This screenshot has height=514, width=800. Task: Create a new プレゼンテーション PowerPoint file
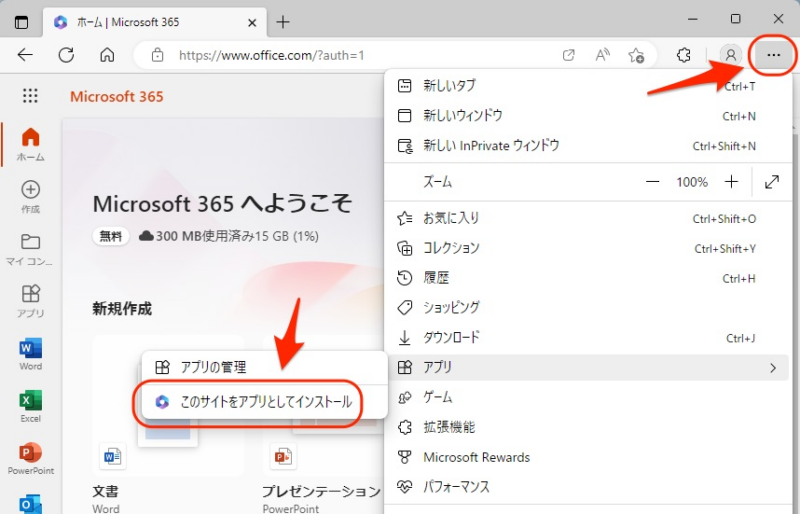click(x=321, y=425)
